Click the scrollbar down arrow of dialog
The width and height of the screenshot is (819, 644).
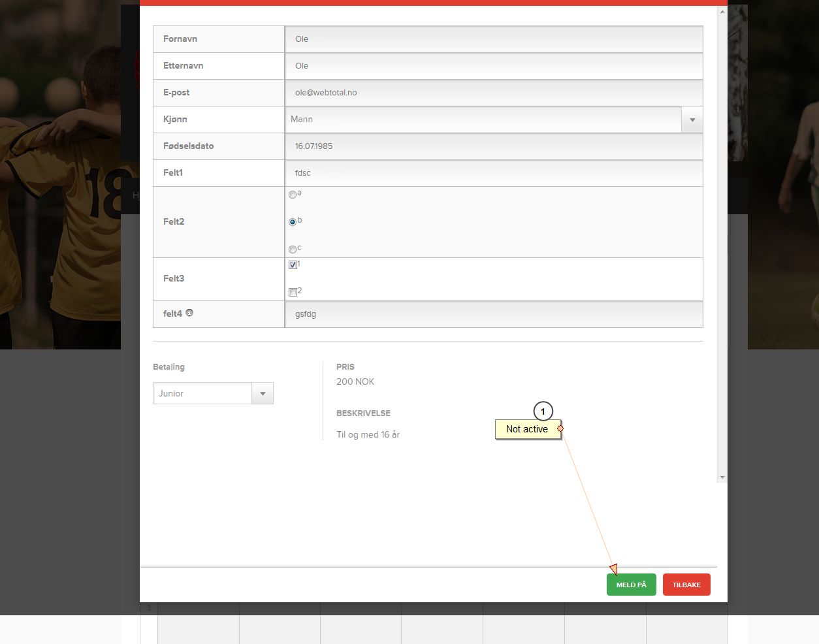[x=722, y=477]
